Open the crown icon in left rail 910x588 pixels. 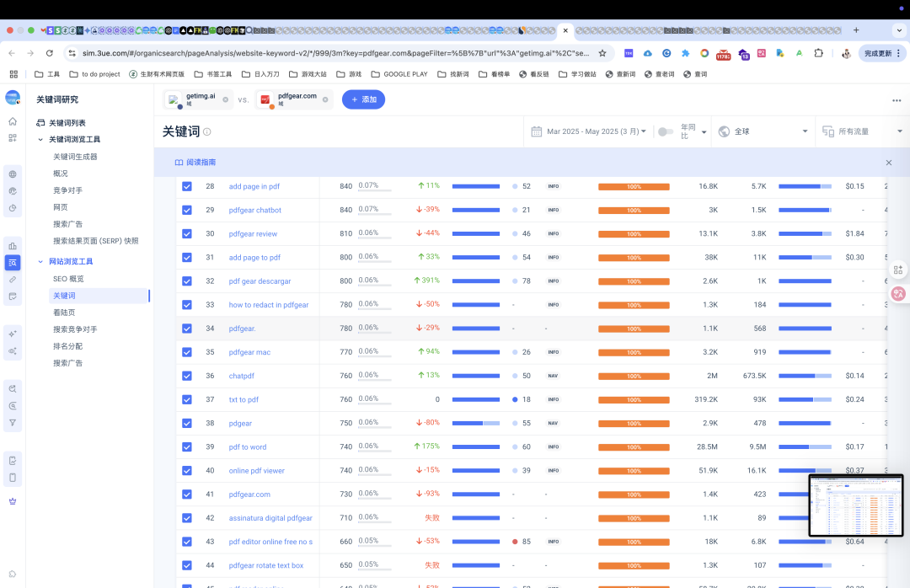click(13, 501)
